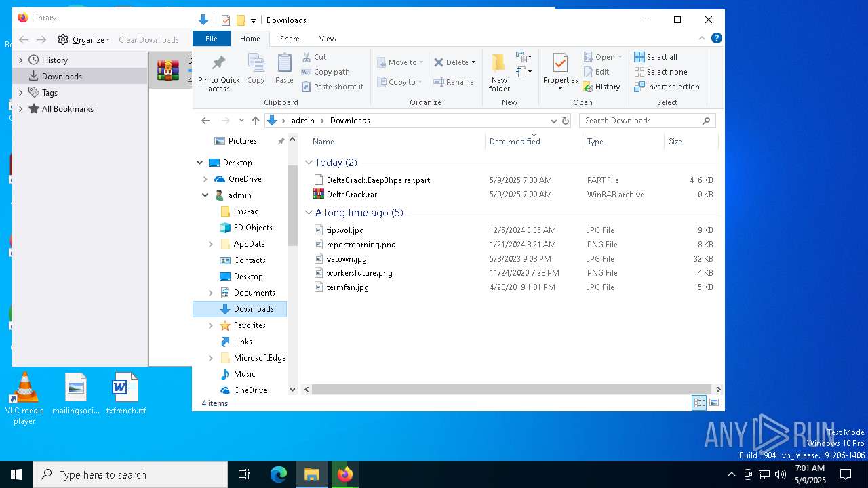Image resolution: width=868 pixels, height=488 pixels.
Task: Open Firefox from the taskbar
Action: click(x=345, y=474)
